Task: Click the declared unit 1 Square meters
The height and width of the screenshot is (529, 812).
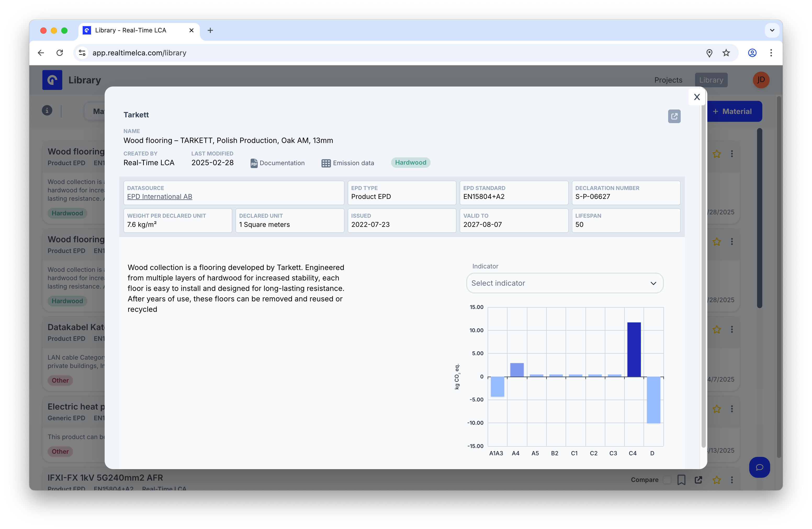Action: pyautogui.click(x=264, y=225)
